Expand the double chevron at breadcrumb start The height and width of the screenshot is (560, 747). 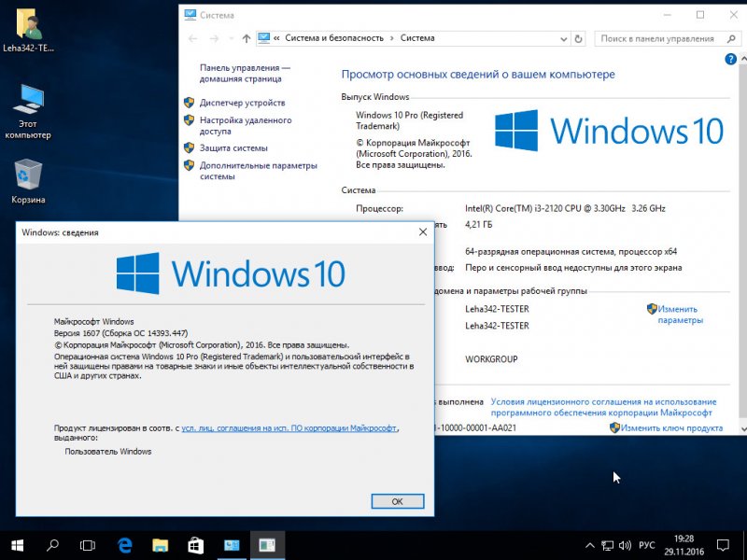[x=276, y=38]
